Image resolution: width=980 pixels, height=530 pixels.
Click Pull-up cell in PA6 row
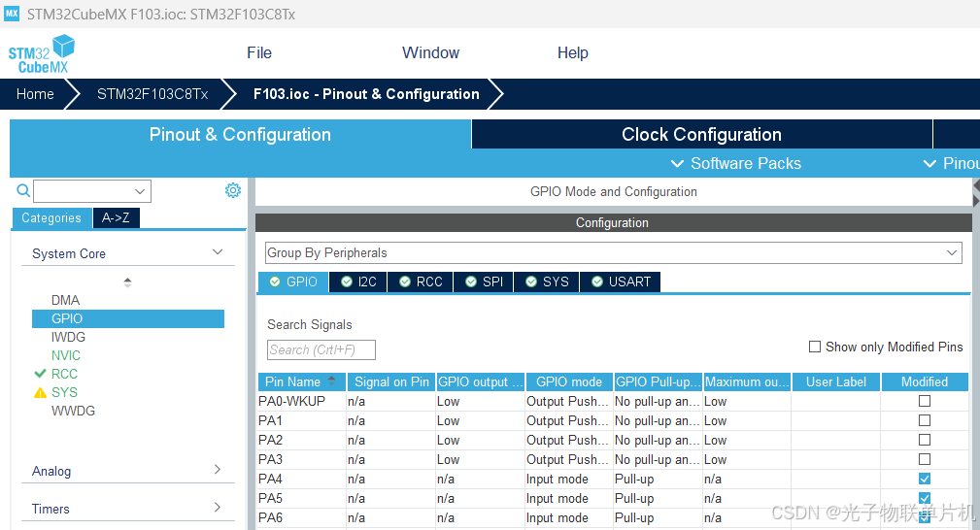pos(659,517)
